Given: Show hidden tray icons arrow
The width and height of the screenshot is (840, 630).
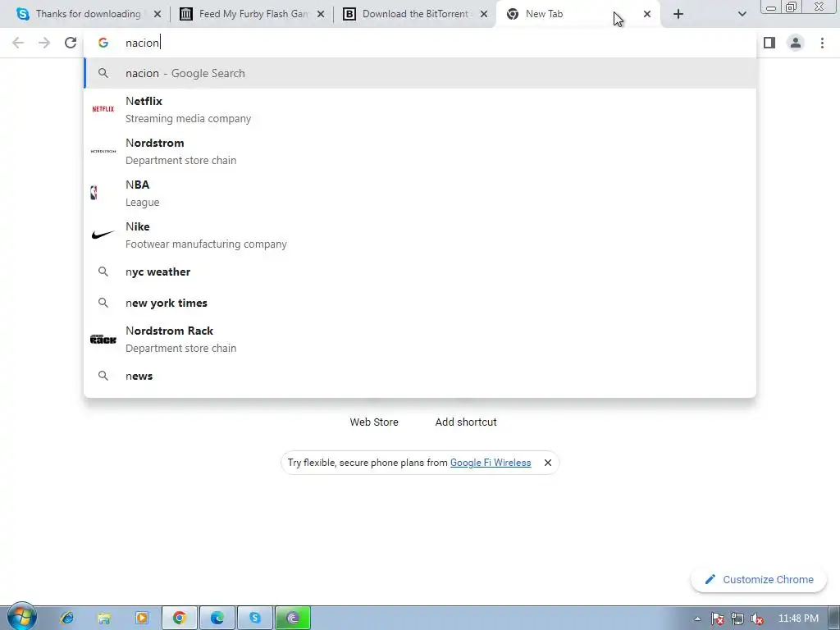Looking at the screenshot, I should (697, 619).
